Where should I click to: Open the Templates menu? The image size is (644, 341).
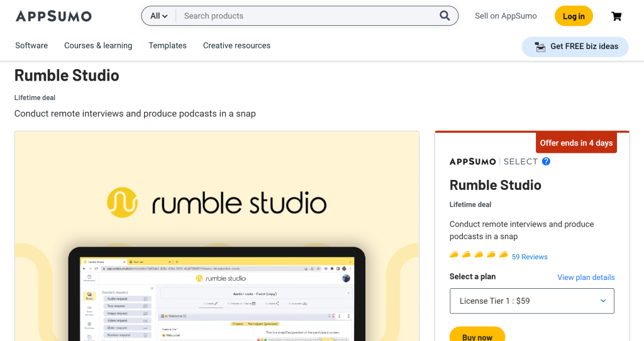pos(167,45)
